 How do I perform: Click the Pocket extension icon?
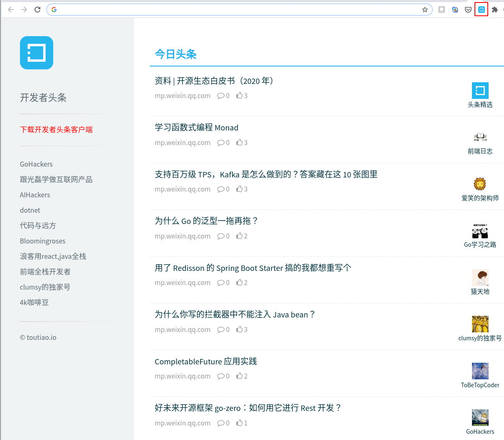468,10
